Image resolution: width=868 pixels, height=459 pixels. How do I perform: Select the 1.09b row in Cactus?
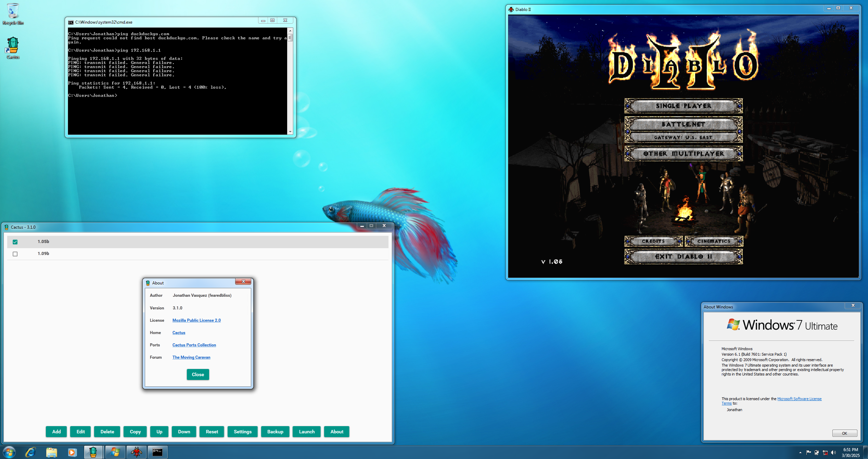tap(197, 254)
